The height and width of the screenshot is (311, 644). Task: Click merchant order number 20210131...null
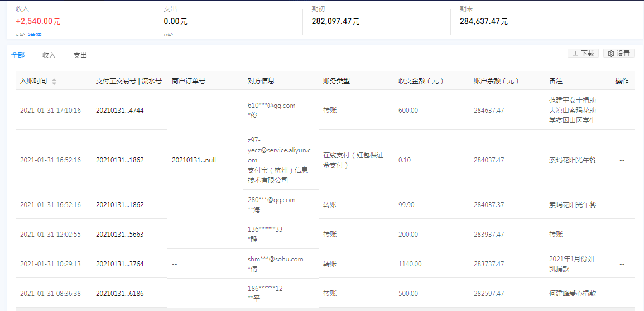point(194,160)
